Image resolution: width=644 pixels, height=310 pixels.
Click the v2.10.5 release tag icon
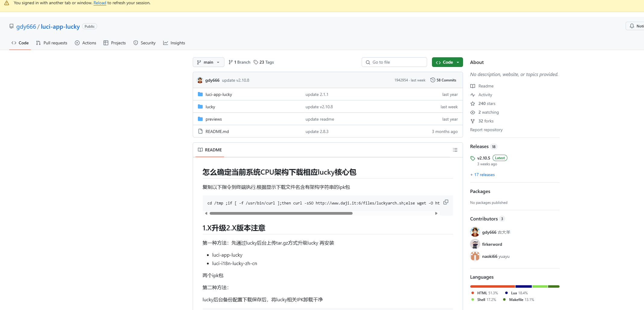coord(473,158)
